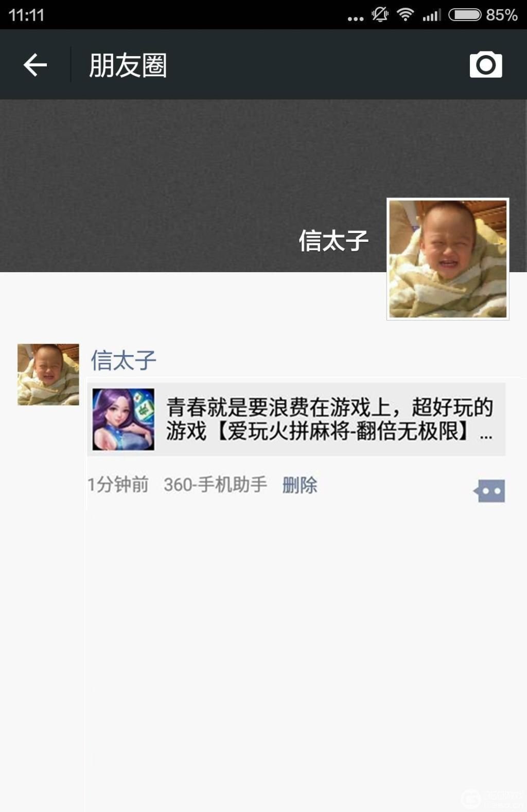Tap the large profile avatar on cover
This screenshot has width=527, height=812.
click(448, 259)
